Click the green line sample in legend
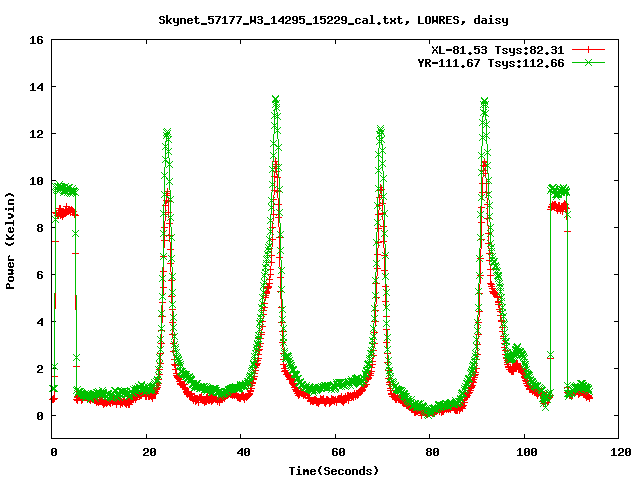This screenshot has height=480, width=640. coord(589,62)
